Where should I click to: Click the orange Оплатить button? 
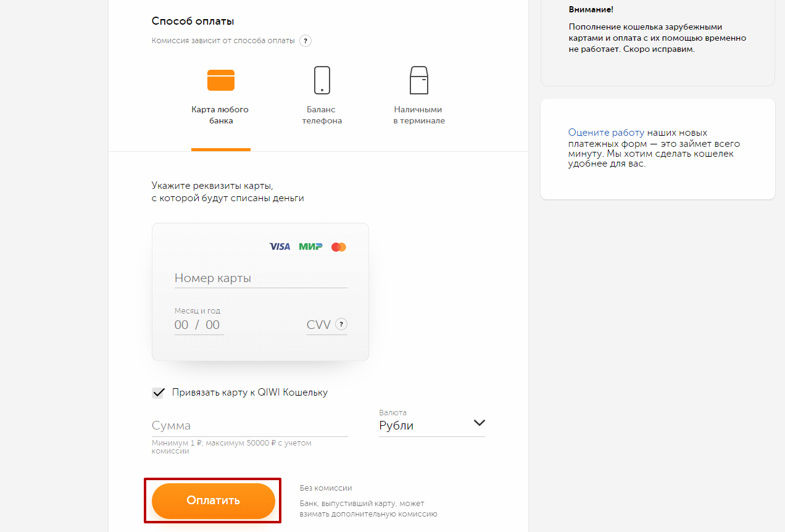214,501
